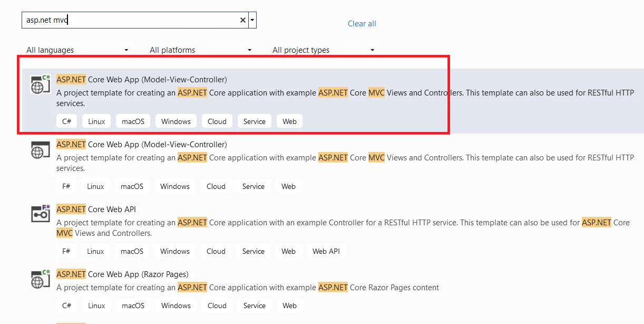This screenshot has height=324, width=644.
Task: Click the ASP.NET Core Web API template icon
Action: [40, 213]
